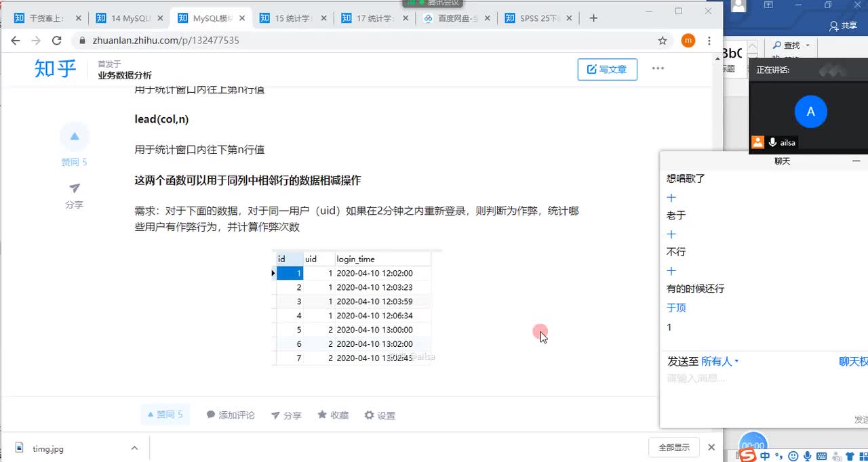Click the browser back arrow
868x462 pixels.
coord(15,41)
